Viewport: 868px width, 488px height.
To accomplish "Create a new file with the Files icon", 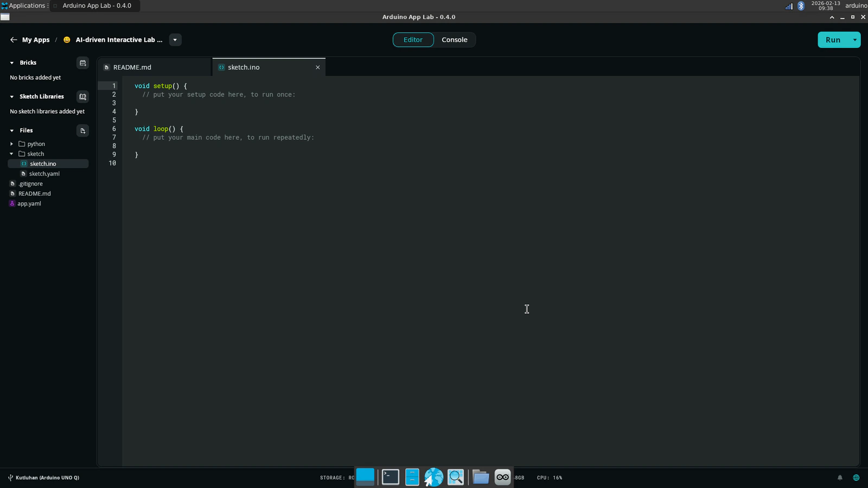I will [x=82, y=131].
